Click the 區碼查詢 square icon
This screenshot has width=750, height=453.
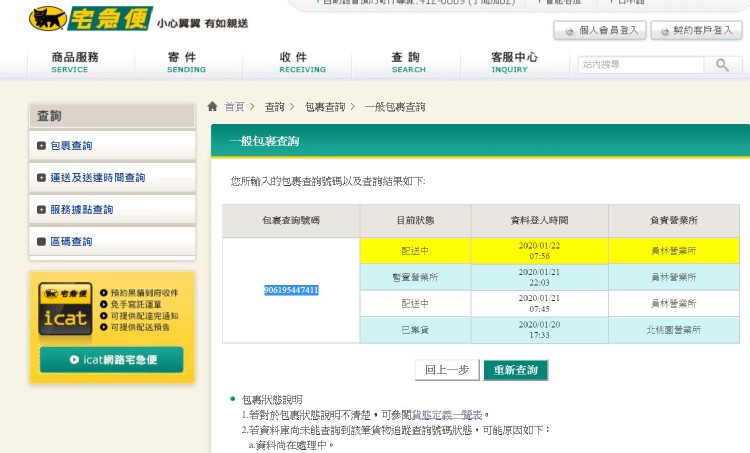[41, 242]
